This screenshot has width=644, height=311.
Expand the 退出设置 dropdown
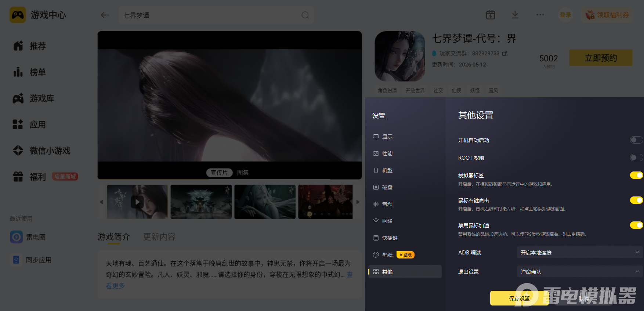point(580,272)
